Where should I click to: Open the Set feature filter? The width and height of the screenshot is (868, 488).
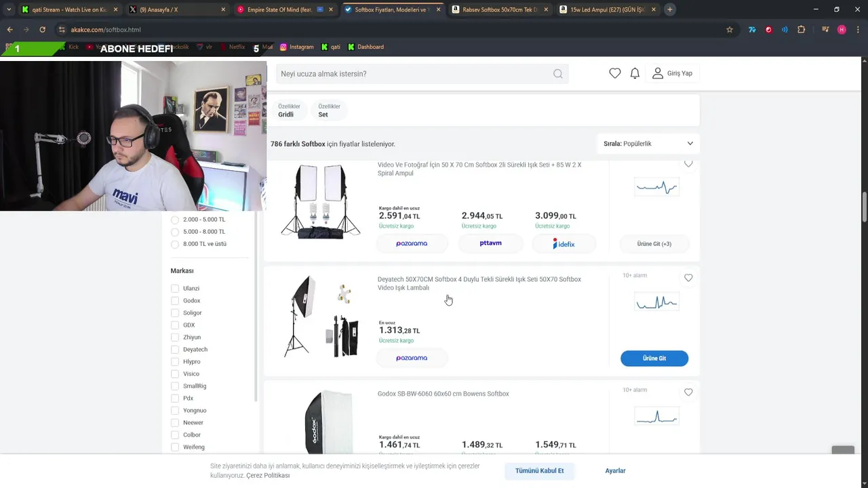pyautogui.click(x=329, y=110)
